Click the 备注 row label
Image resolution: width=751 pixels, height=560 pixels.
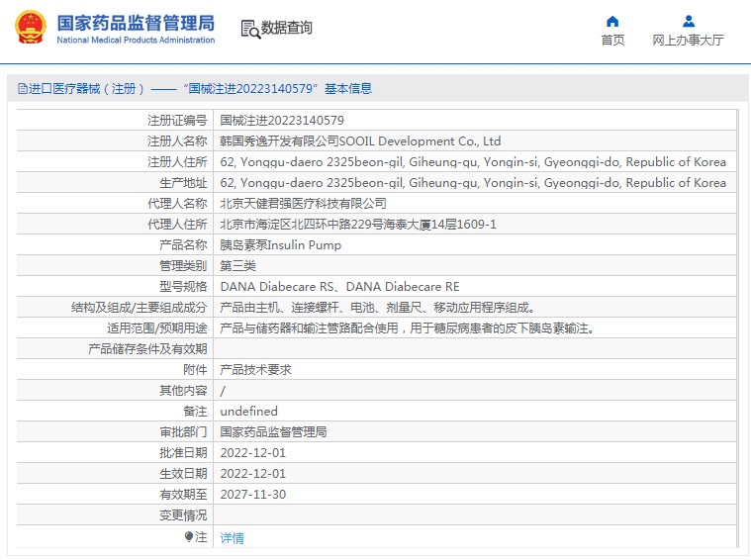pyautogui.click(x=195, y=412)
